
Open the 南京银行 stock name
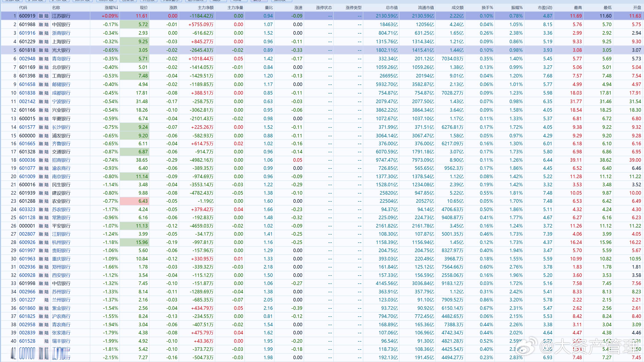click(61, 177)
